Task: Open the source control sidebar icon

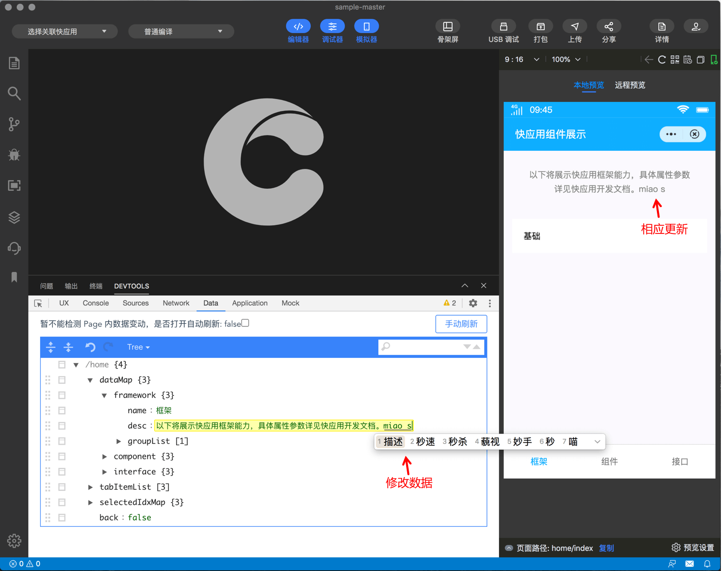Action: click(14, 124)
